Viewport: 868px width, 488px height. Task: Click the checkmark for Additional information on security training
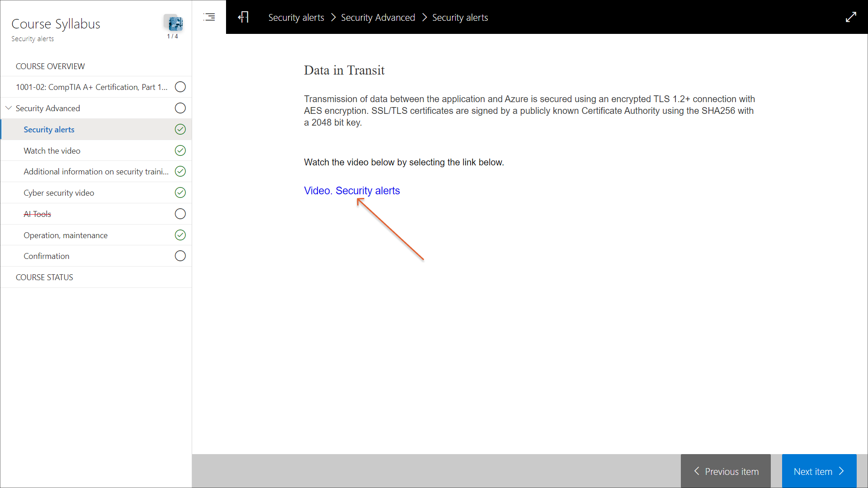tap(180, 171)
